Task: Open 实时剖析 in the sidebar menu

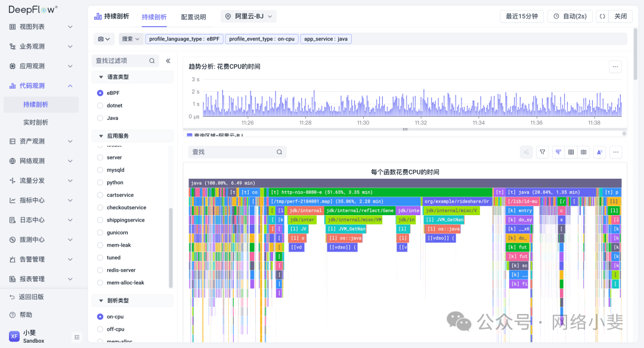Action: coord(36,122)
